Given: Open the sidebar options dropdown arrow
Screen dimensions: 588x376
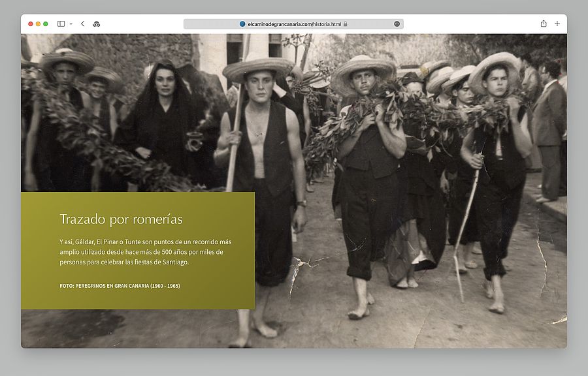Looking at the screenshot, I should (x=71, y=24).
